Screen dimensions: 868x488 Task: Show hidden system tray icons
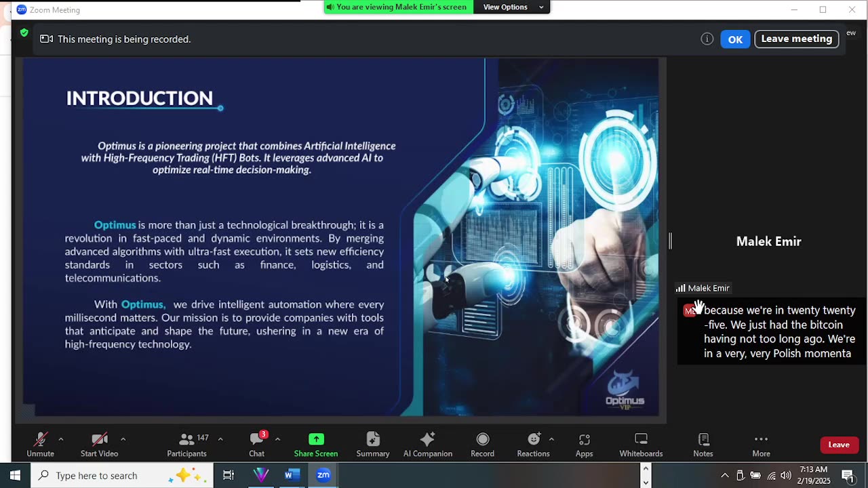pyautogui.click(x=725, y=475)
